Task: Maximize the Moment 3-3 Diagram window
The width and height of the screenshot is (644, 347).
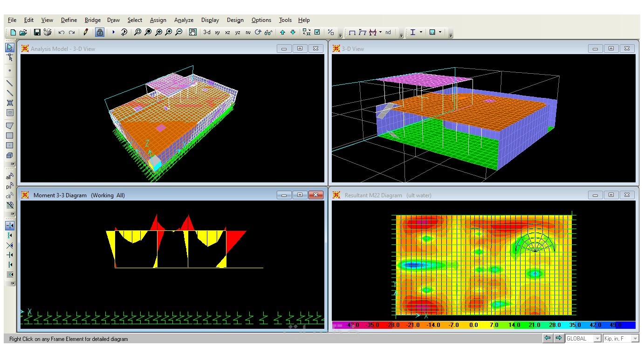Action: (x=300, y=195)
